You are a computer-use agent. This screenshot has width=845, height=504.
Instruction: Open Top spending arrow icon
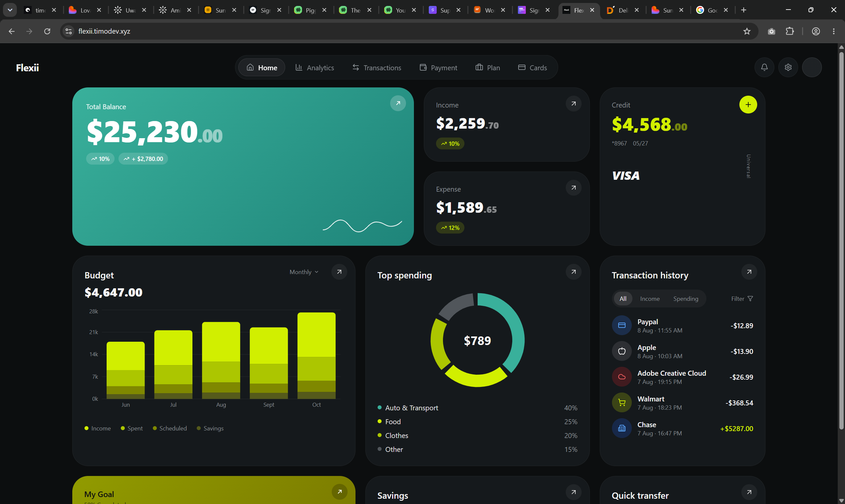tap(574, 272)
